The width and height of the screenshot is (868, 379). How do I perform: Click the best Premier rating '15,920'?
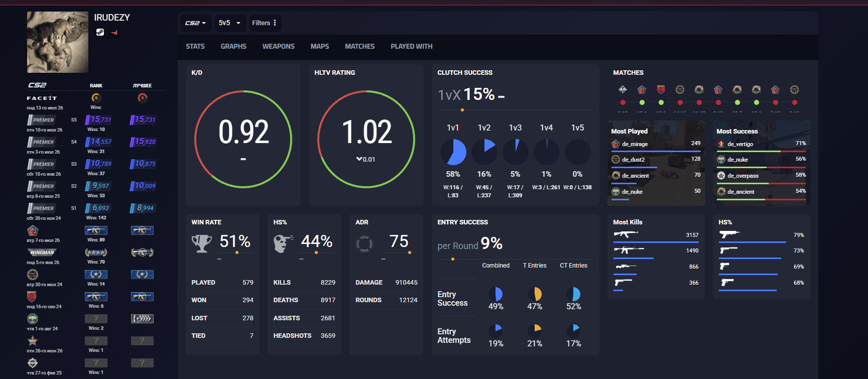tap(143, 142)
